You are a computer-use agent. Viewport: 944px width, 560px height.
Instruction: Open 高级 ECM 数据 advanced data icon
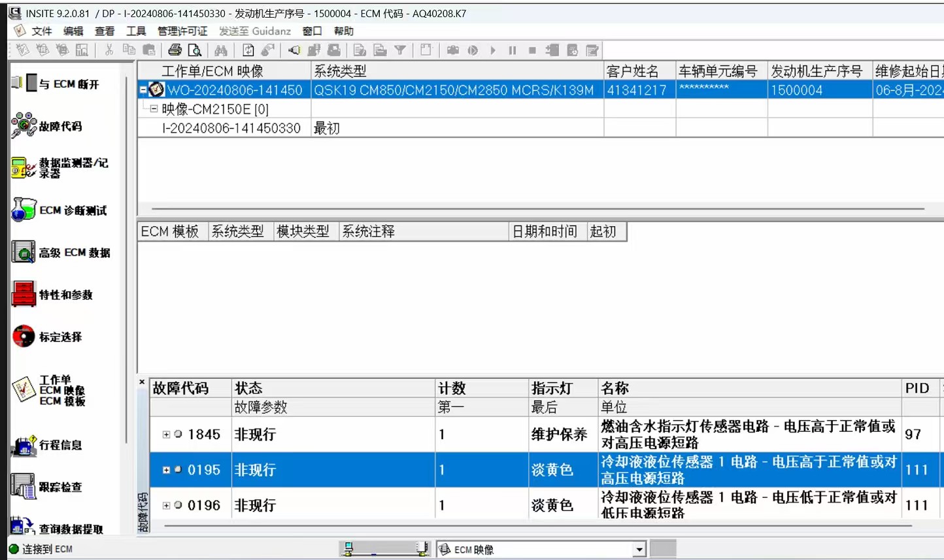(x=24, y=252)
